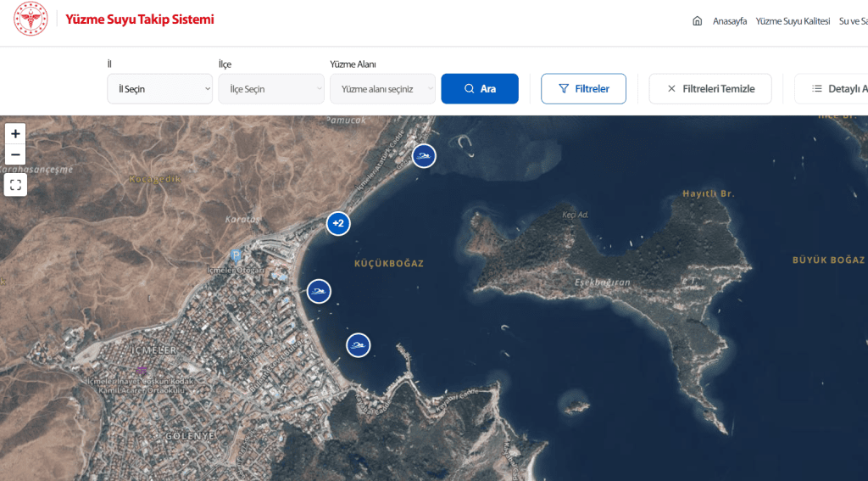Click the Ministry of Health logo
This screenshot has width=868, height=481.
(x=31, y=19)
